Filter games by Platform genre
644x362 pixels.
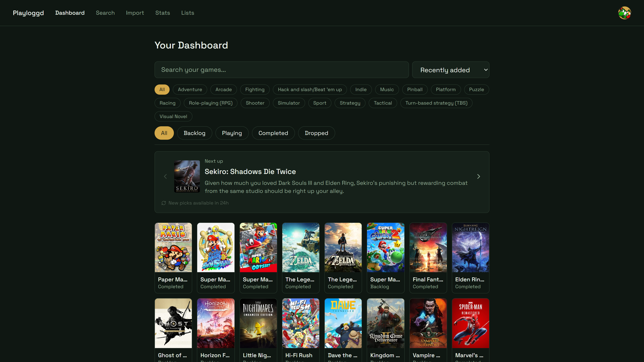point(446,89)
